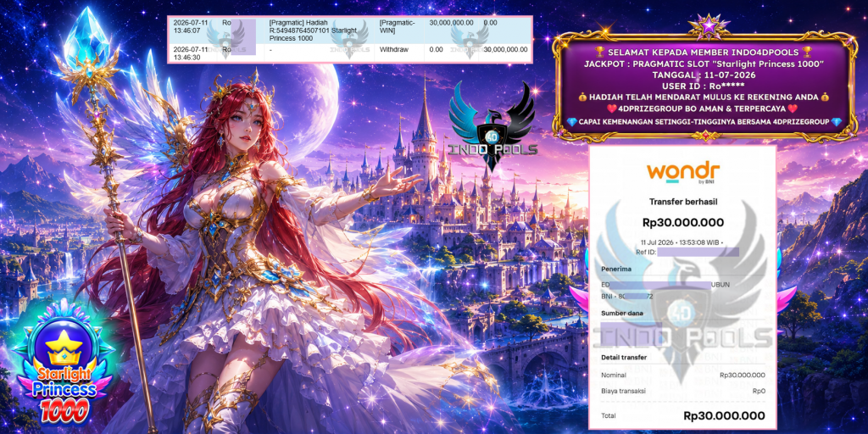Click the wondr by BNI logo
Viewport: 868px width, 434px height.
point(682,173)
